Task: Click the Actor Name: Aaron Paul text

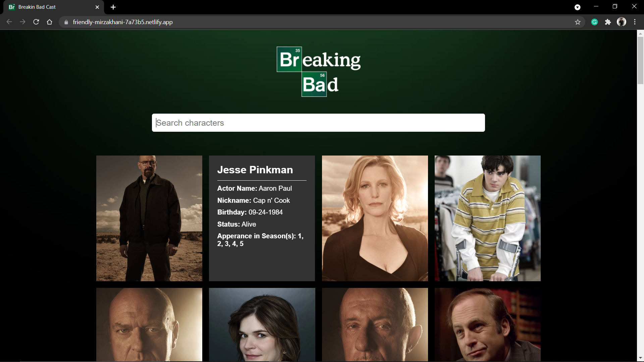Action: point(255,188)
